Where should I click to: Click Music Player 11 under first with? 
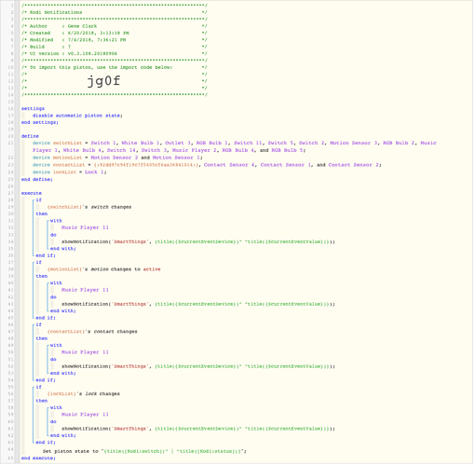pos(85,228)
